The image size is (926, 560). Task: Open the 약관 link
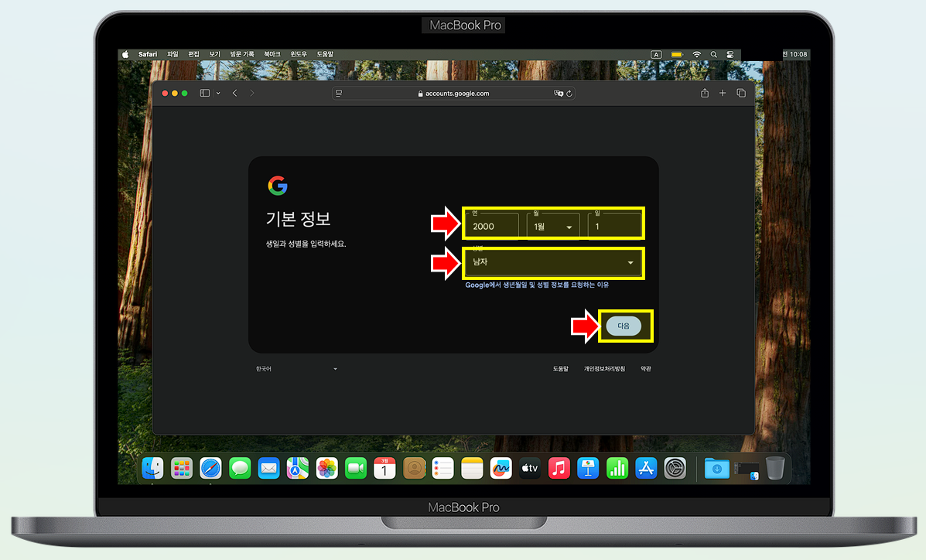(645, 369)
